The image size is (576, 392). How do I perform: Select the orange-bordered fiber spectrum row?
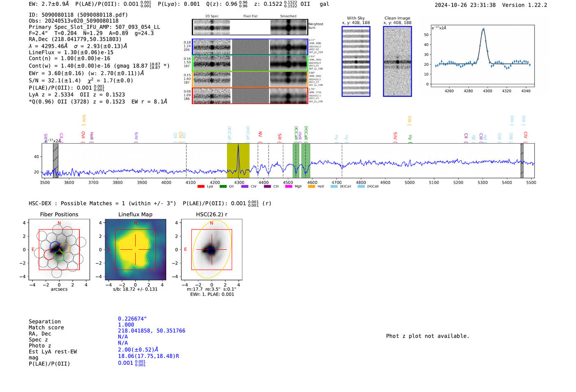coord(250,79)
